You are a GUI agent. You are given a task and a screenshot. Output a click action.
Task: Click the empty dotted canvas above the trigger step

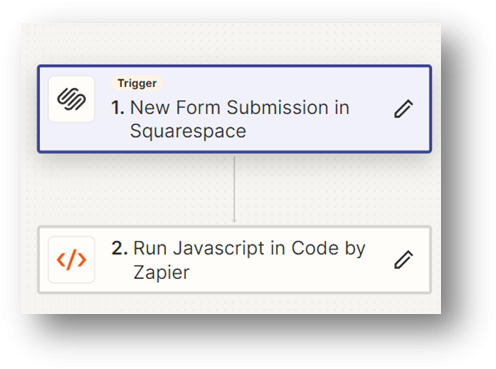pos(231,43)
